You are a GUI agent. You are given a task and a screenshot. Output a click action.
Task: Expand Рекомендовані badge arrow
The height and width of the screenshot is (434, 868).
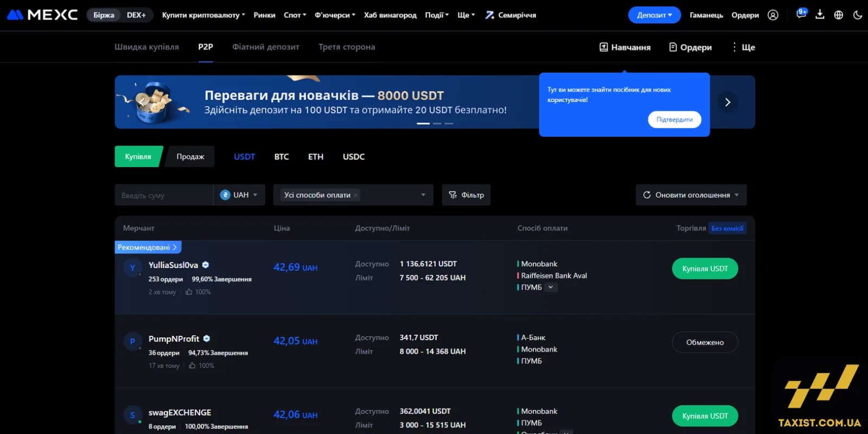click(x=175, y=247)
